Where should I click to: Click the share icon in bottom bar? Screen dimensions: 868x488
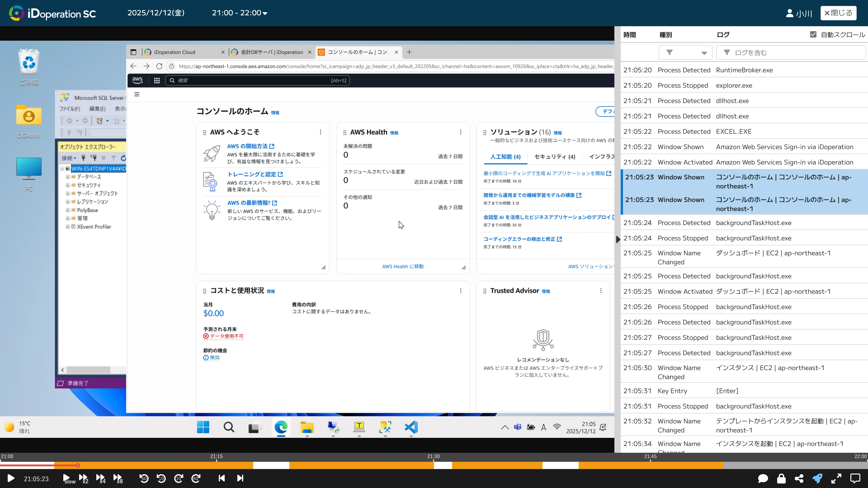point(799,478)
